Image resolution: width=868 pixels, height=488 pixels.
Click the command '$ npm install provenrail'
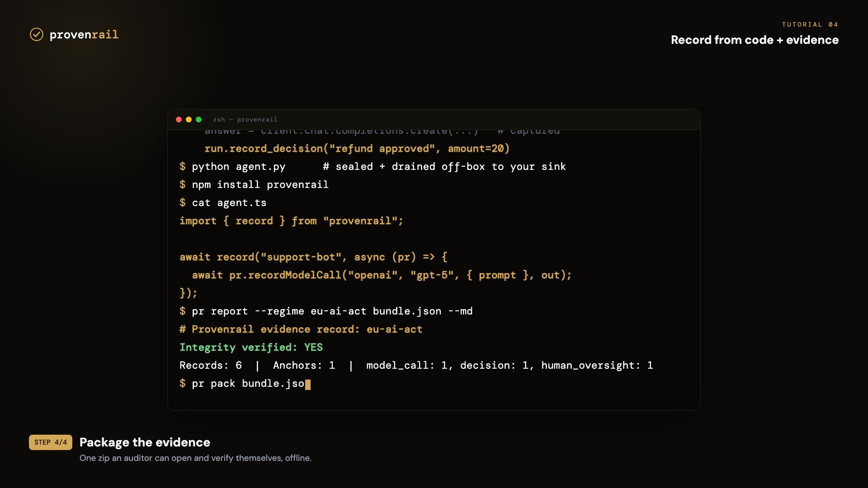click(254, 185)
